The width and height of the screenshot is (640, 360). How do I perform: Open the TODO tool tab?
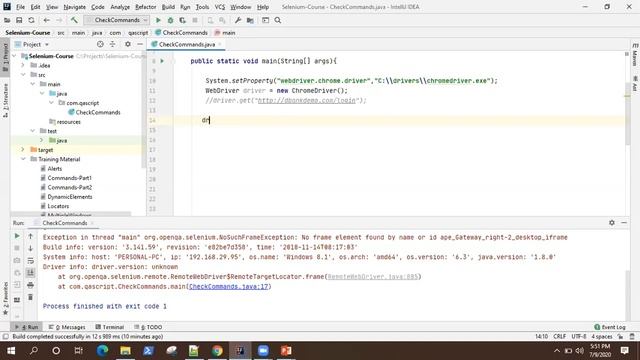tap(148, 327)
